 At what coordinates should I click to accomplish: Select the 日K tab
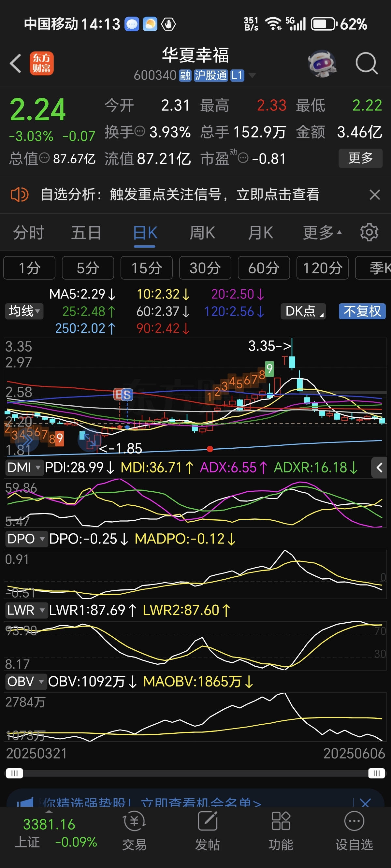pyautogui.click(x=145, y=233)
